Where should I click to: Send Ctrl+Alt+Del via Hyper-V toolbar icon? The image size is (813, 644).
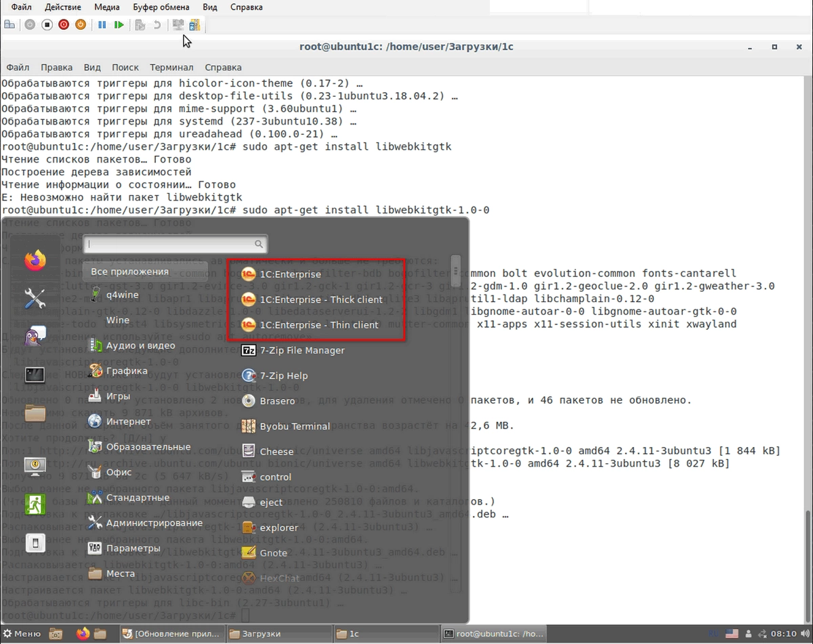9,24
